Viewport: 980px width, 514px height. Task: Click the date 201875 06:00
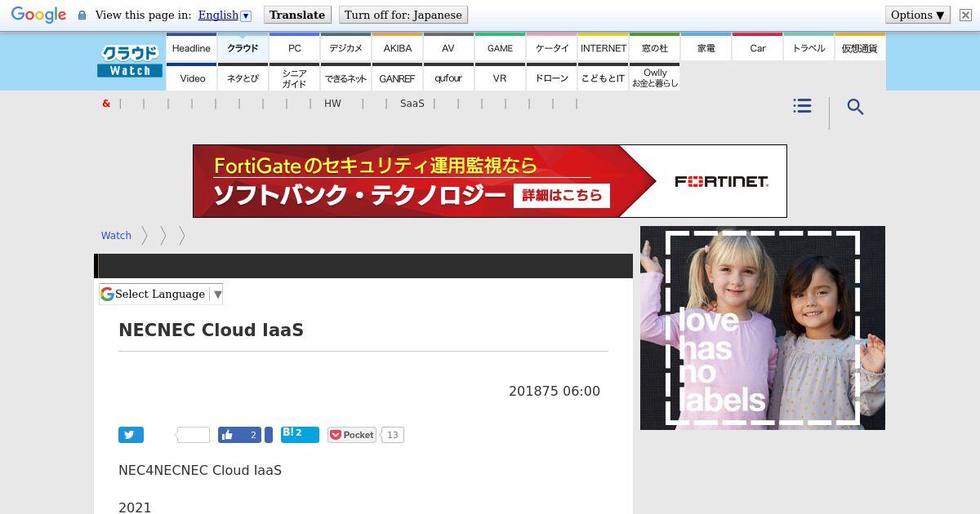(555, 391)
